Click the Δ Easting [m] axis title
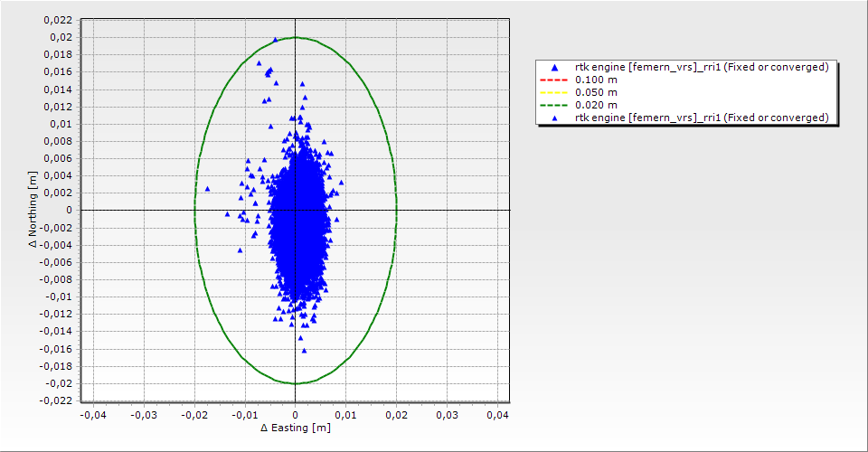 tap(295, 428)
